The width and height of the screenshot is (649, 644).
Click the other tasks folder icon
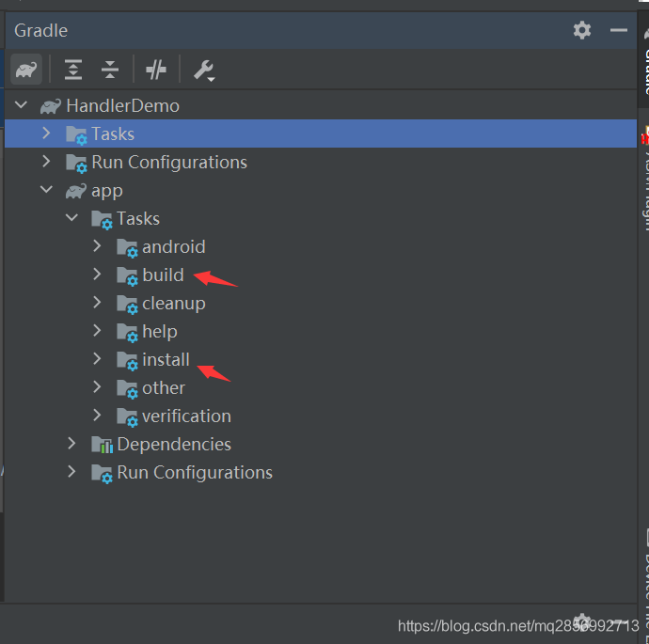[127, 387]
